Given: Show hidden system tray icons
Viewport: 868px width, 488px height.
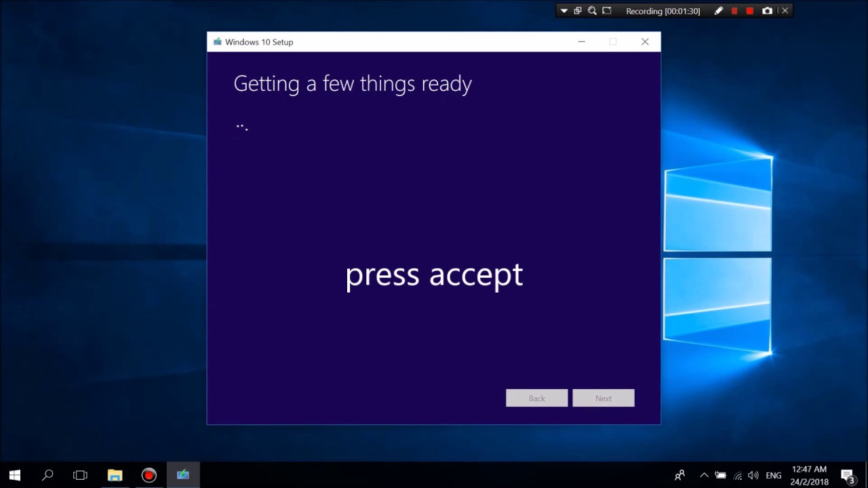Looking at the screenshot, I should (x=704, y=475).
